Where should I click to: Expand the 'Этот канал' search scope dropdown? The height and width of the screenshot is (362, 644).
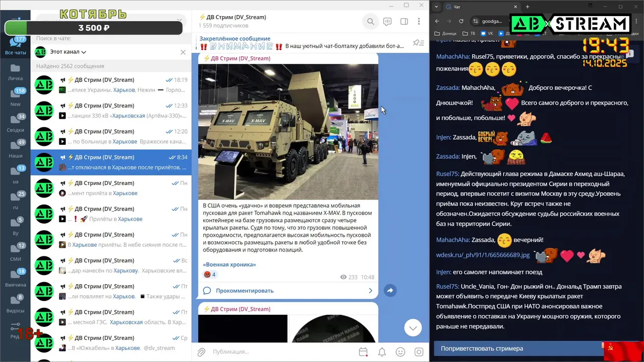(x=68, y=52)
